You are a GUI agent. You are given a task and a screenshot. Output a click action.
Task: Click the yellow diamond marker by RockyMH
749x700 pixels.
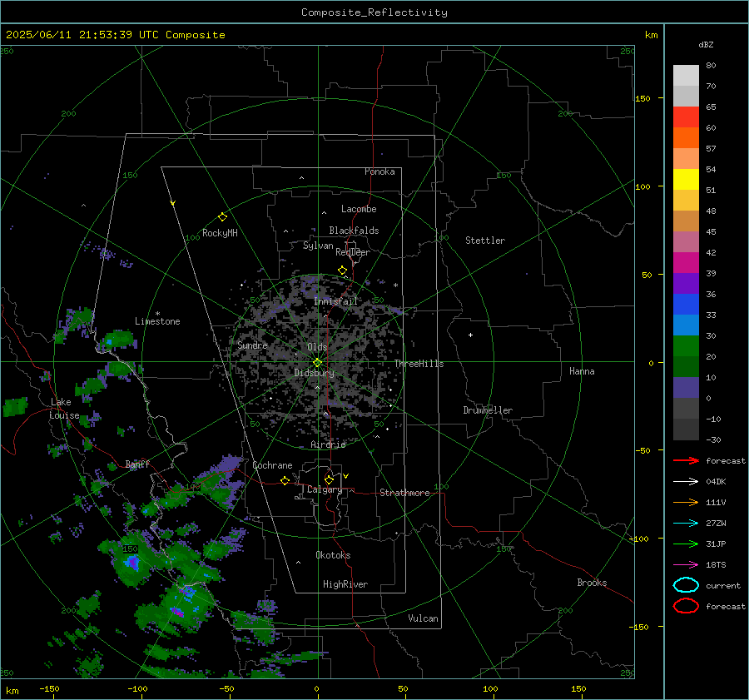(x=222, y=217)
